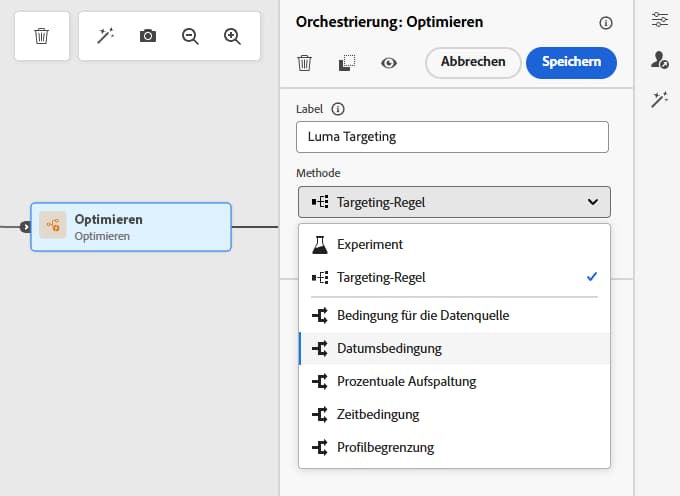This screenshot has width=680, height=496.
Task: Zoom in on the canvas
Action: click(233, 36)
